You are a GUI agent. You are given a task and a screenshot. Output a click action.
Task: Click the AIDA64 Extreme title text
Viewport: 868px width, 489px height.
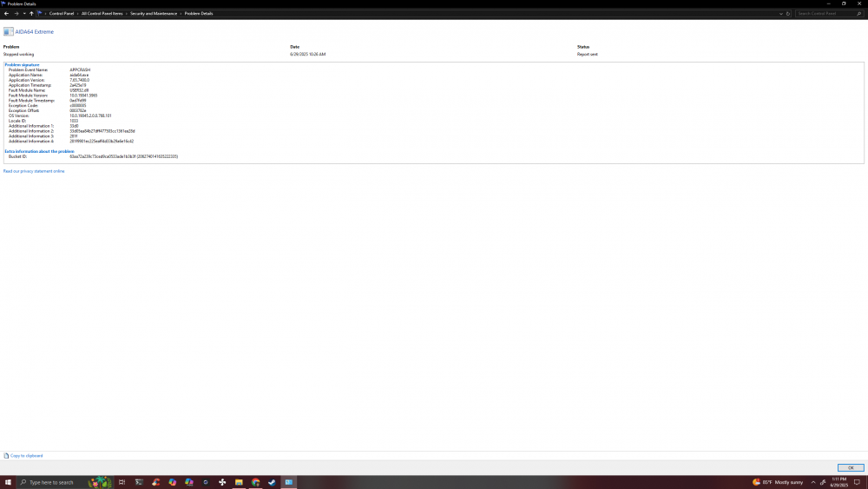tap(35, 32)
